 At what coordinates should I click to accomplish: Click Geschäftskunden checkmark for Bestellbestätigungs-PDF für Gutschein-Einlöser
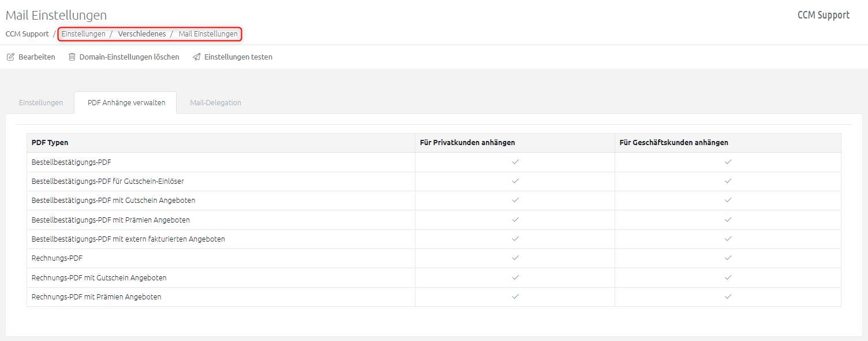click(728, 181)
